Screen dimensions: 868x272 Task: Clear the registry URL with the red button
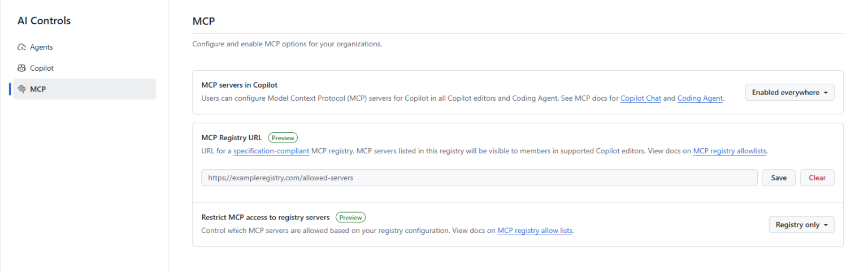click(817, 178)
